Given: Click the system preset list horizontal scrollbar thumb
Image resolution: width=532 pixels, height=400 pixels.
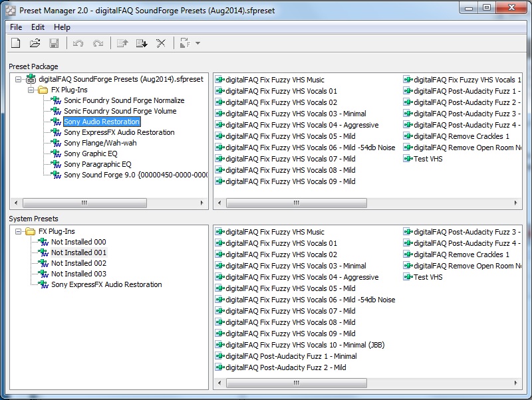Looking at the screenshot, I should pos(296,383).
